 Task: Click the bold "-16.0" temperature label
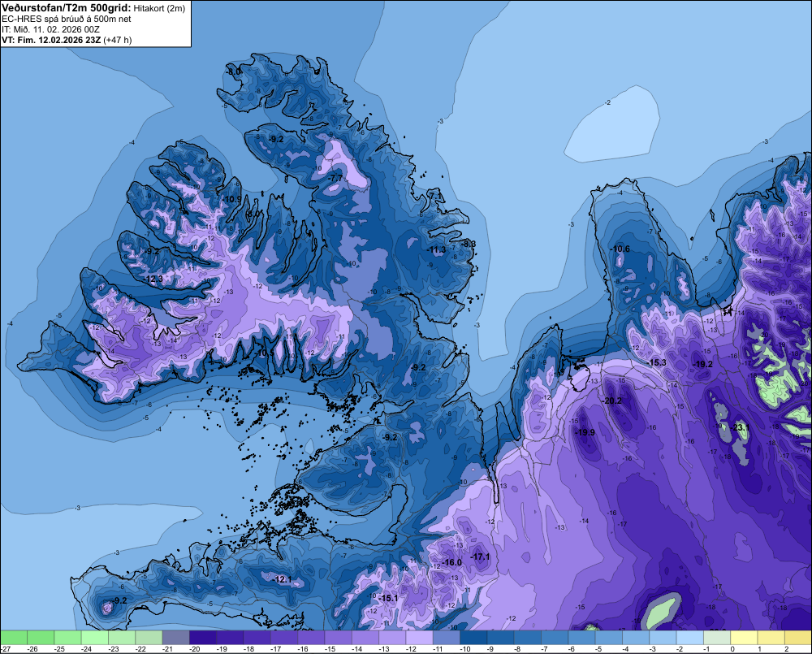[x=452, y=562]
